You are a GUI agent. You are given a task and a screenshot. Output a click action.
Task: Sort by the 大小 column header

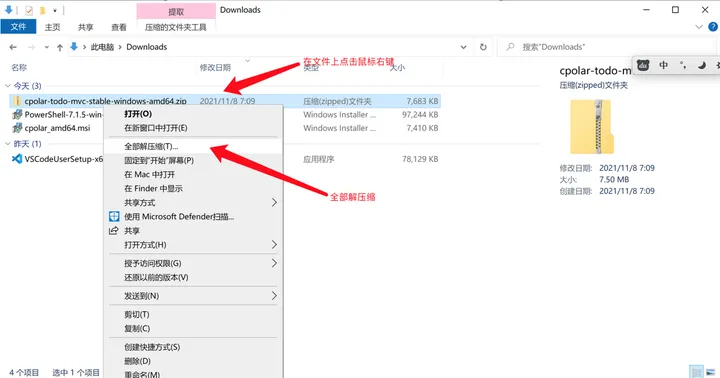click(x=397, y=68)
